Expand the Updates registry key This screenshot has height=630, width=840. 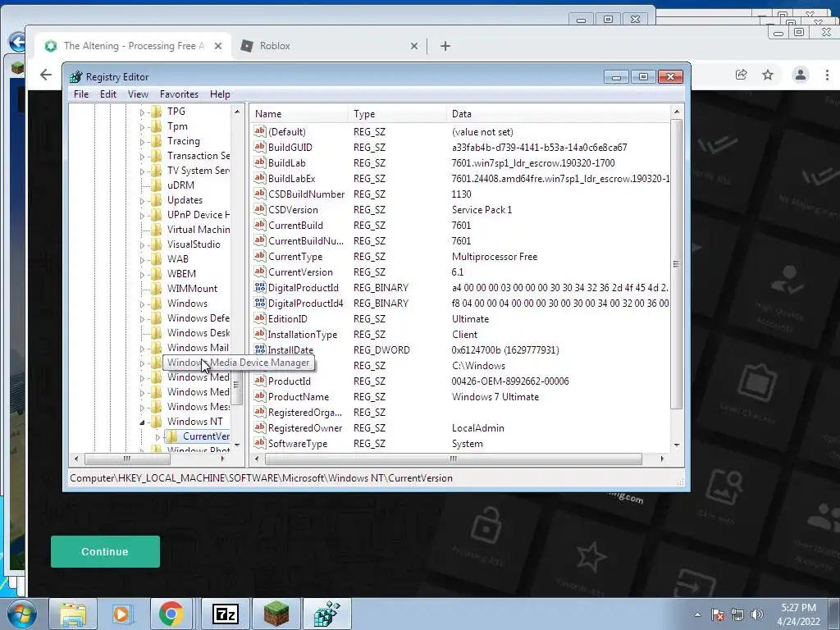142,201
